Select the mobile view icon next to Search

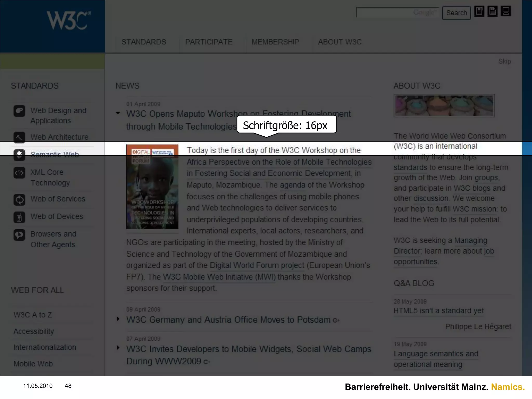point(479,11)
